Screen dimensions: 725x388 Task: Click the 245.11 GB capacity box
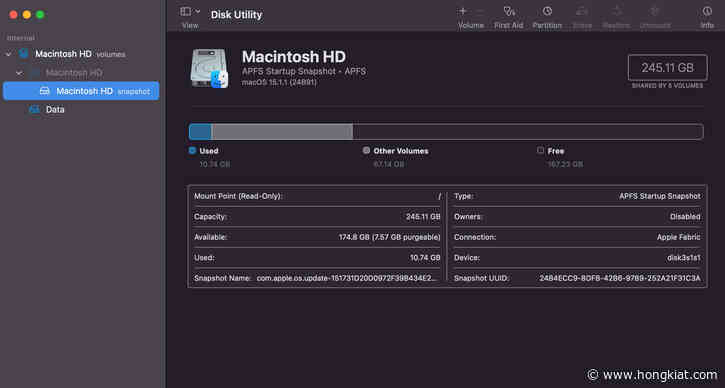point(668,68)
